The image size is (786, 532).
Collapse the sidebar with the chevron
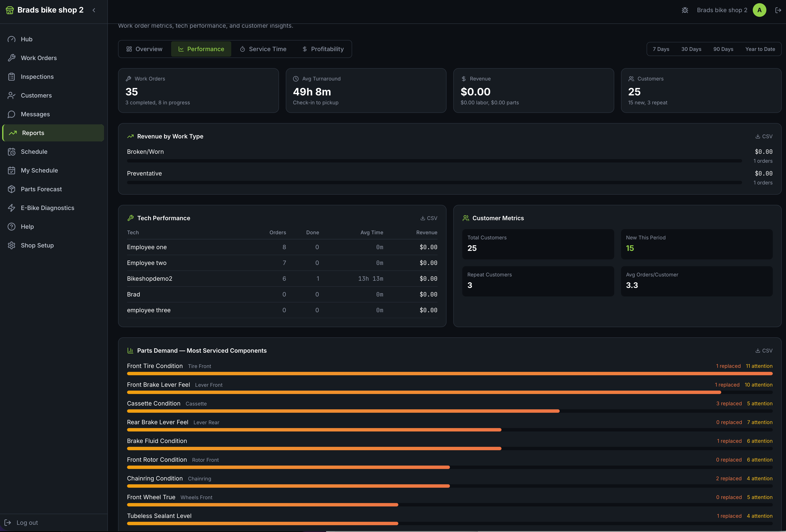coord(94,10)
